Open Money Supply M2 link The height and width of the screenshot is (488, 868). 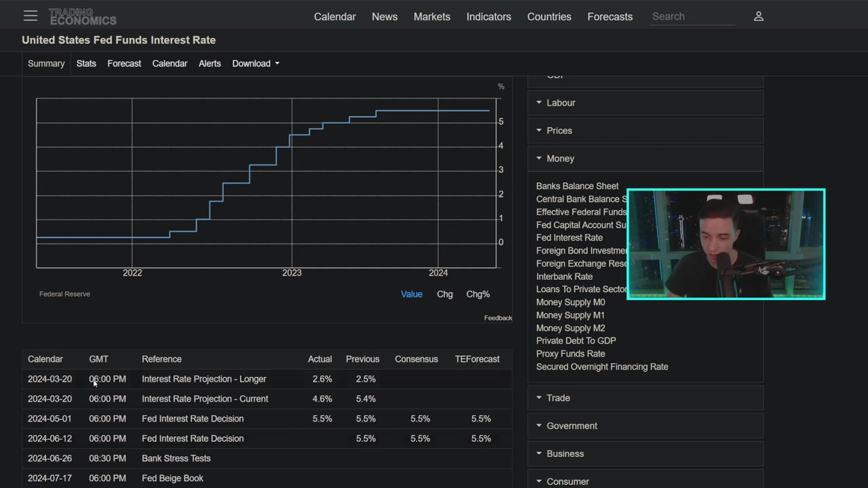point(570,328)
